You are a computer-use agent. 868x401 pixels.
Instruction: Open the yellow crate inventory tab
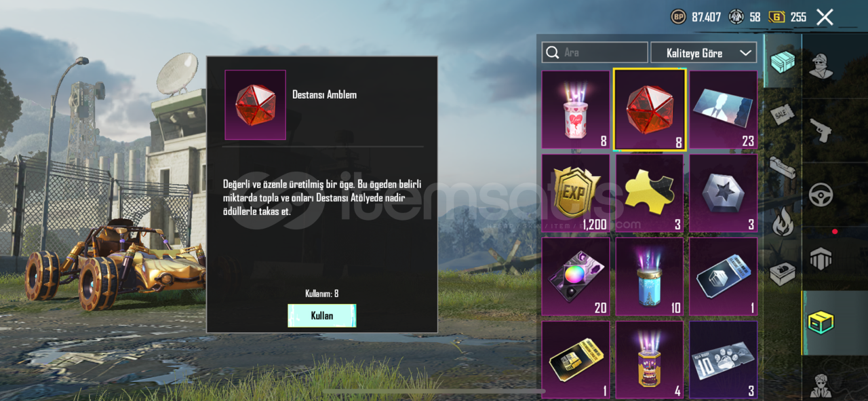[x=821, y=322]
